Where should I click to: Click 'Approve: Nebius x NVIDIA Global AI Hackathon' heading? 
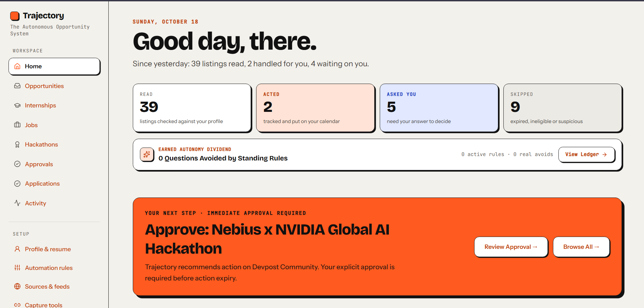click(x=267, y=239)
